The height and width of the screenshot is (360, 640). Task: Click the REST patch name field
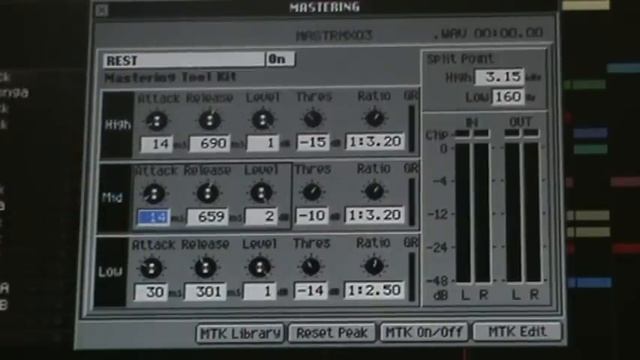coord(184,60)
